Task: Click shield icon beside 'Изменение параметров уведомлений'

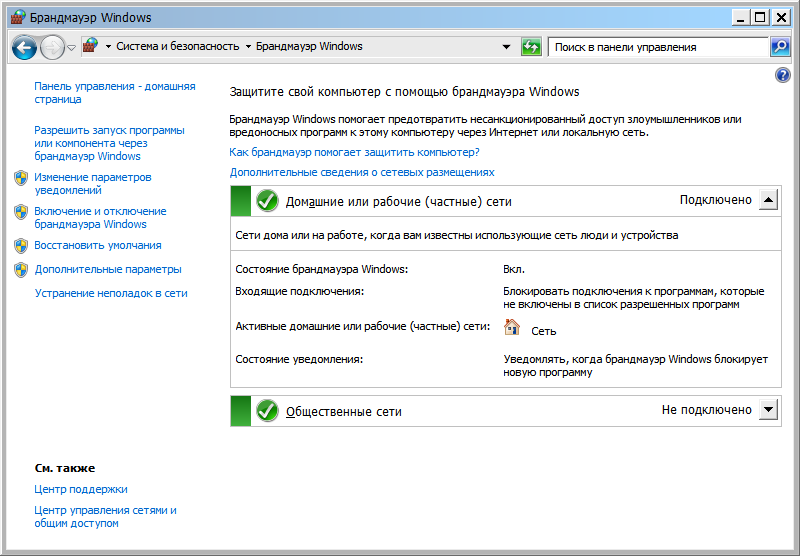Action: (x=21, y=178)
